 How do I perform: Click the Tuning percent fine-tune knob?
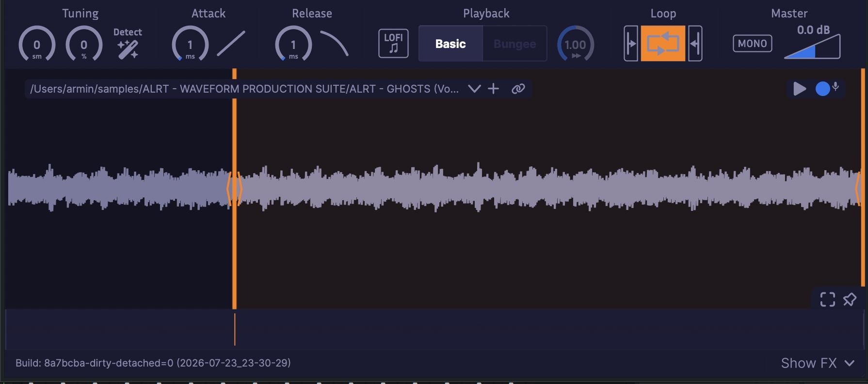point(84,44)
